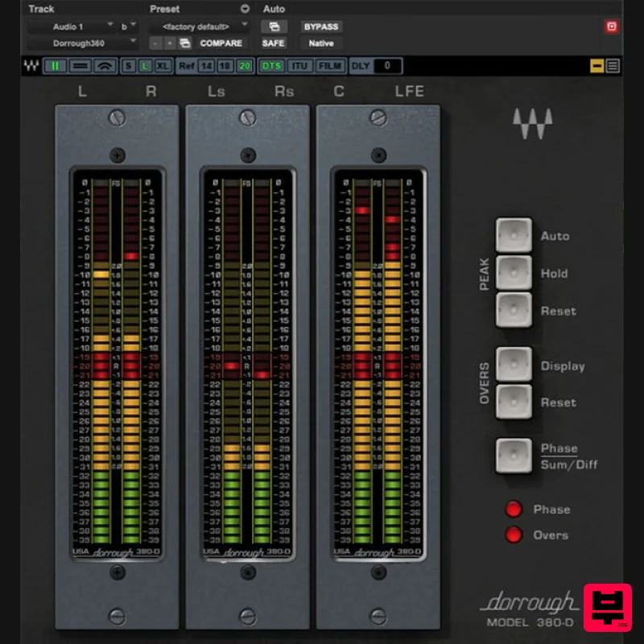This screenshot has width=644, height=644.
Task: Toggle automation SAFE button
Action: (273, 43)
